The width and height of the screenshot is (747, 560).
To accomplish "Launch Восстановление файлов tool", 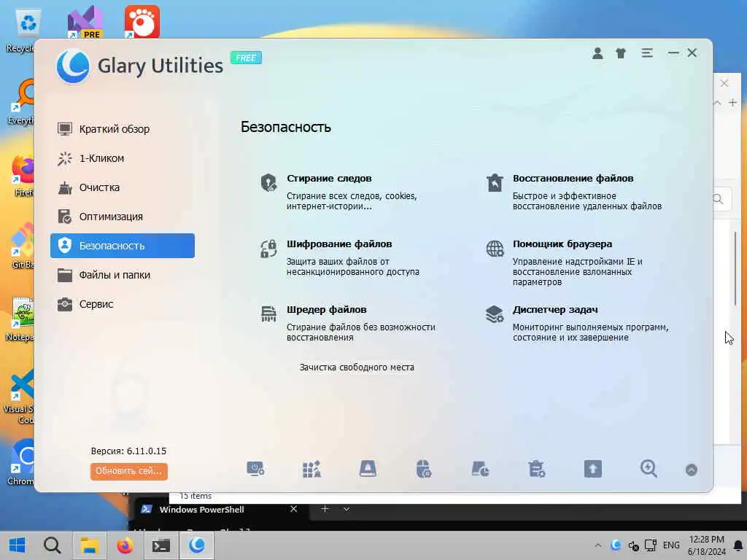I will tap(573, 178).
